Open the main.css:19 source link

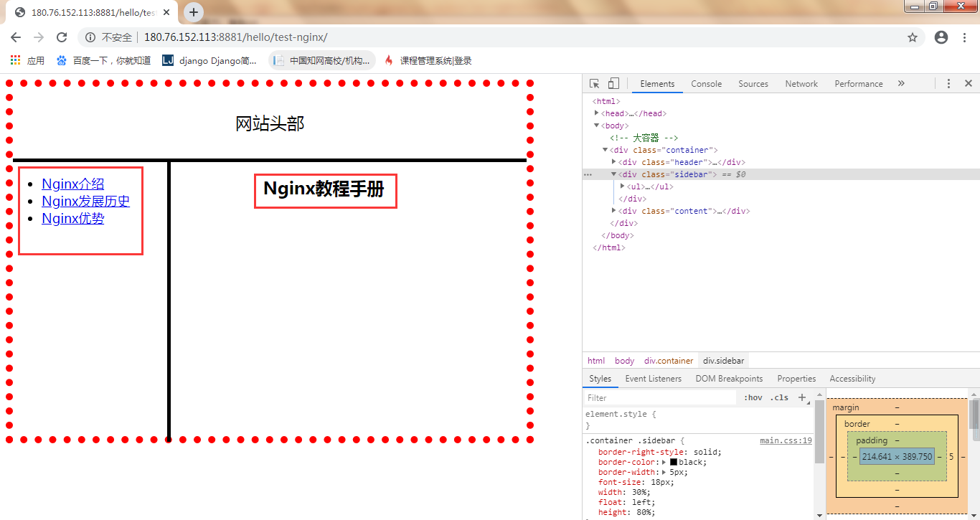click(x=786, y=441)
